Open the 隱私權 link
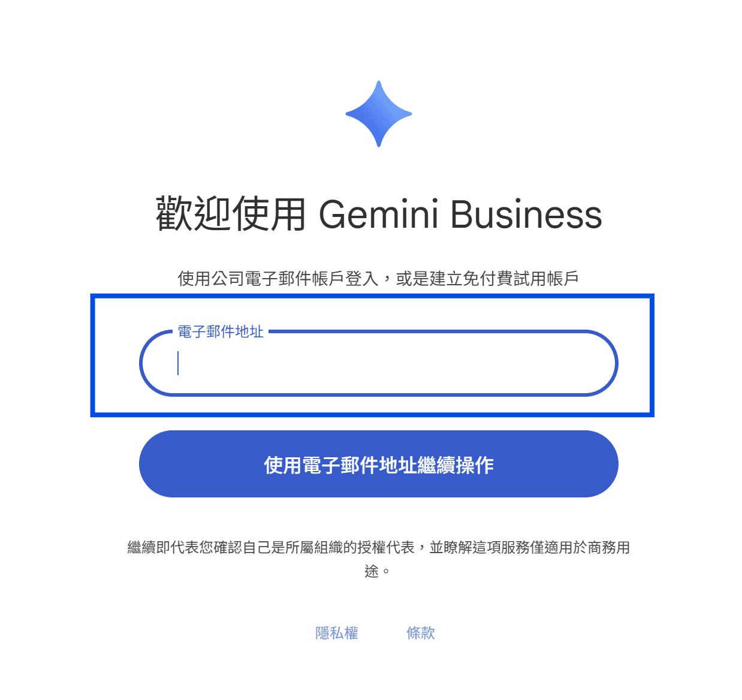The width and height of the screenshot is (742, 700). 337,633
